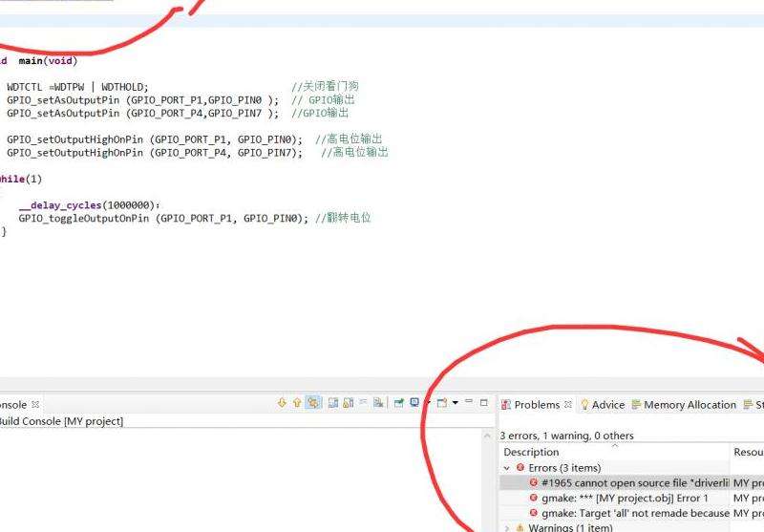Click the Clear Console icon
The height and width of the screenshot is (532, 764).
coord(378,403)
